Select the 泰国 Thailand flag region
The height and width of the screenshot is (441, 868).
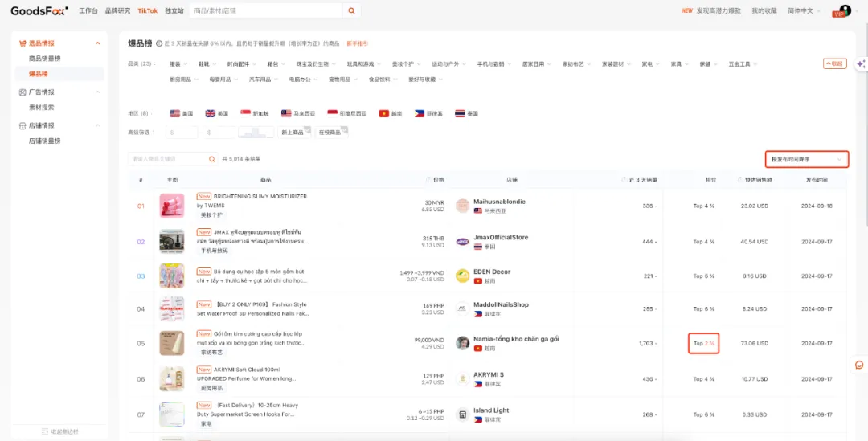(467, 113)
